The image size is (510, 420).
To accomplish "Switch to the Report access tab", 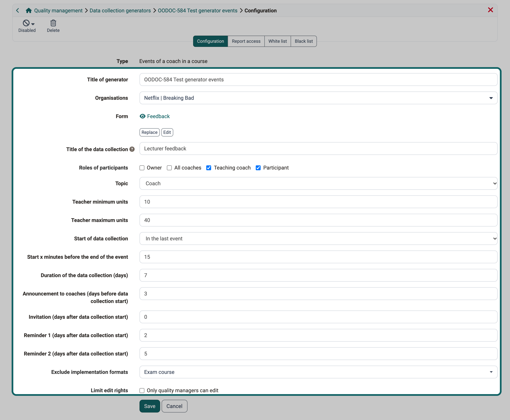I will pyautogui.click(x=246, y=41).
